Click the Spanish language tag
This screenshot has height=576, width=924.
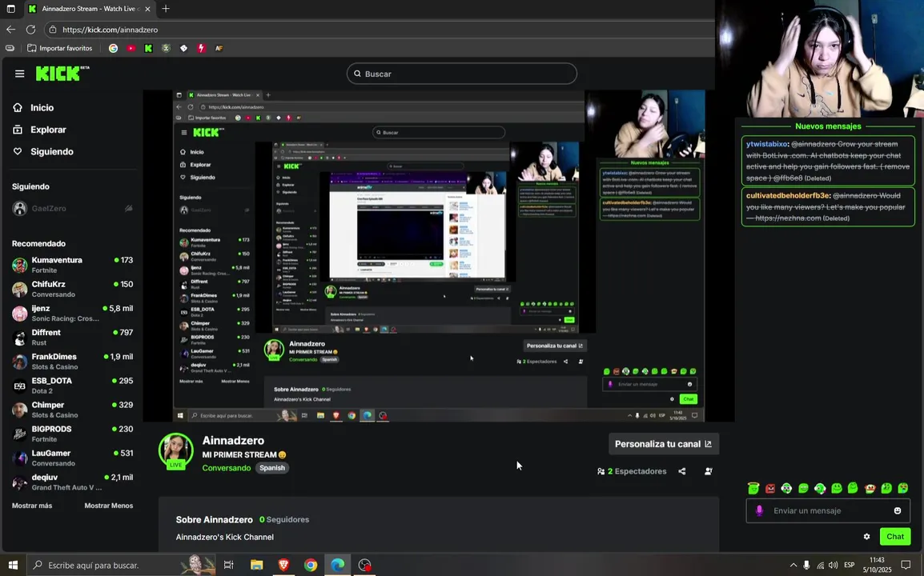pyautogui.click(x=272, y=468)
